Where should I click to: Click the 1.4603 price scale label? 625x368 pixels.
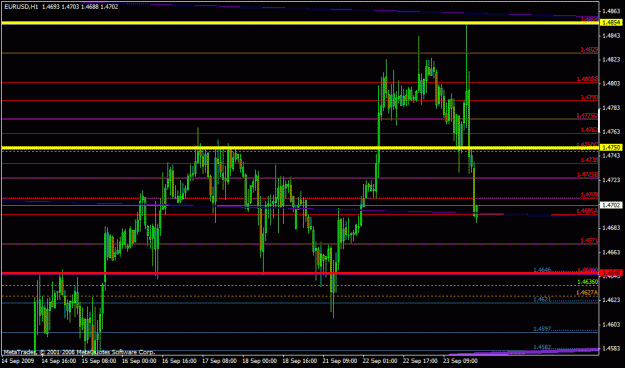(611, 325)
